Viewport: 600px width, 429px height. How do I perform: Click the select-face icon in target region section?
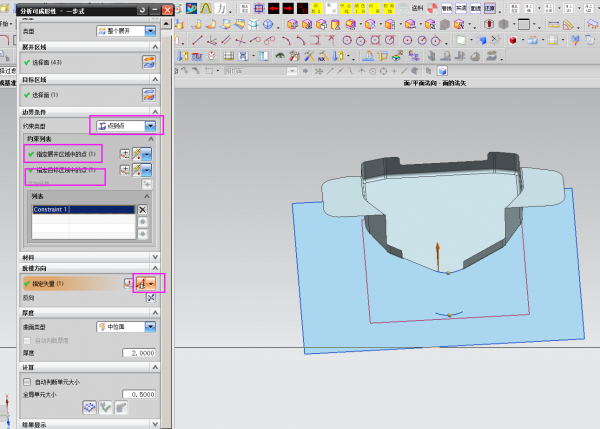click(149, 95)
